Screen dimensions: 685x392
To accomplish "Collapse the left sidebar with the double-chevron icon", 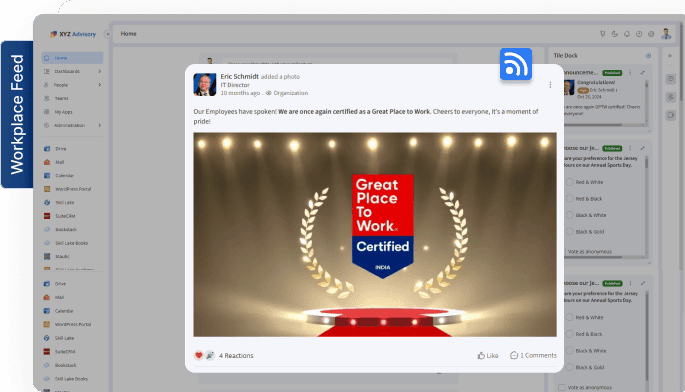I will tap(107, 34).
